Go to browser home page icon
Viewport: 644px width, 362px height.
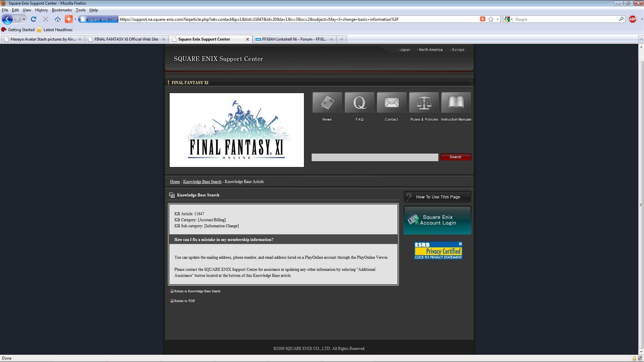coord(58,19)
